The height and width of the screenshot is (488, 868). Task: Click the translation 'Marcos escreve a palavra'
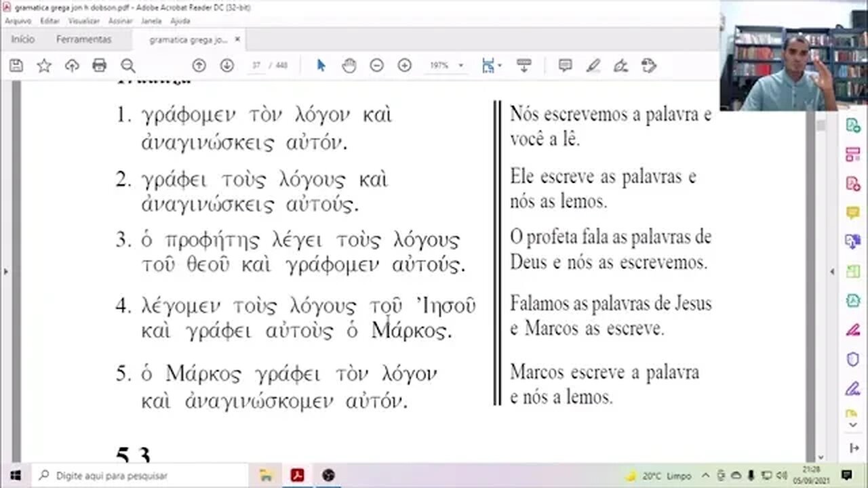click(x=604, y=372)
